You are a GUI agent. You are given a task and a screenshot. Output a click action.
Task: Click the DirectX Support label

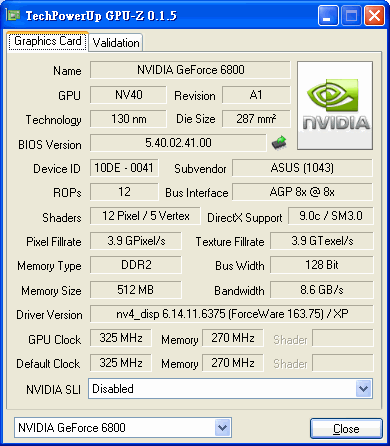point(245,218)
